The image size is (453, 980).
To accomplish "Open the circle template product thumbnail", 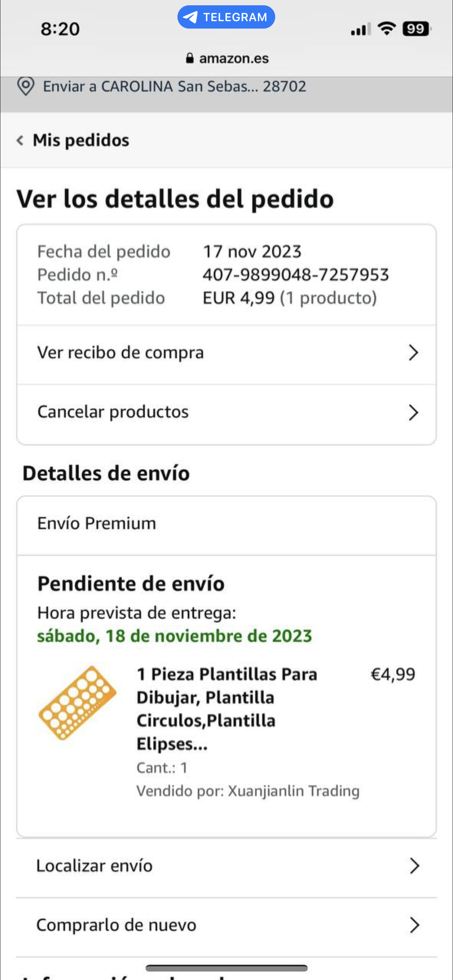I will pos(78,703).
